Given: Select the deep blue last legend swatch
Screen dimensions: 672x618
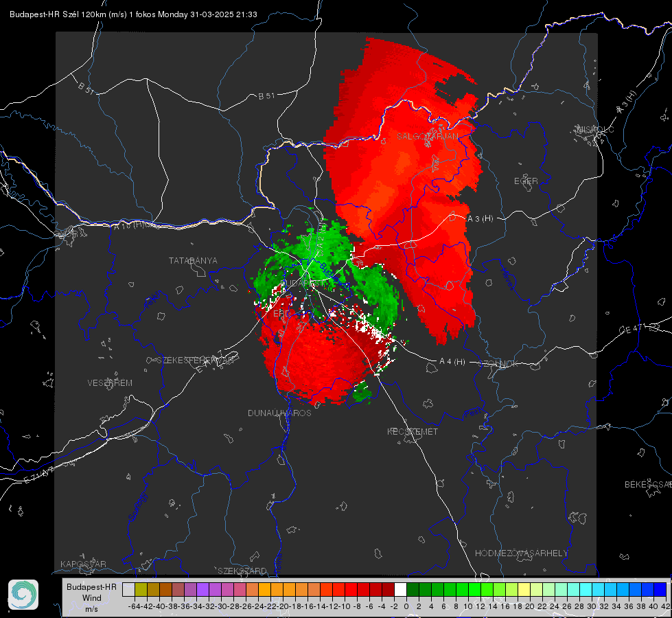Looking at the screenshot, I should coord(660,589).
